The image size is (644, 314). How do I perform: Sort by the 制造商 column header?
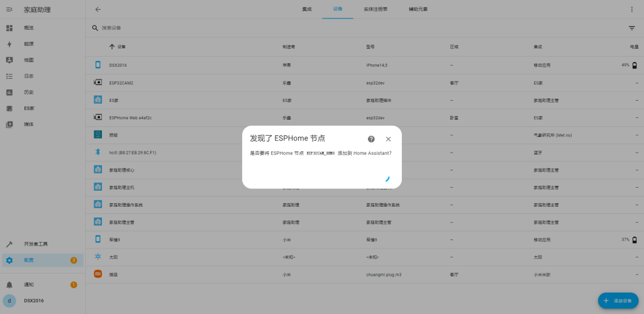pos(289,47)
